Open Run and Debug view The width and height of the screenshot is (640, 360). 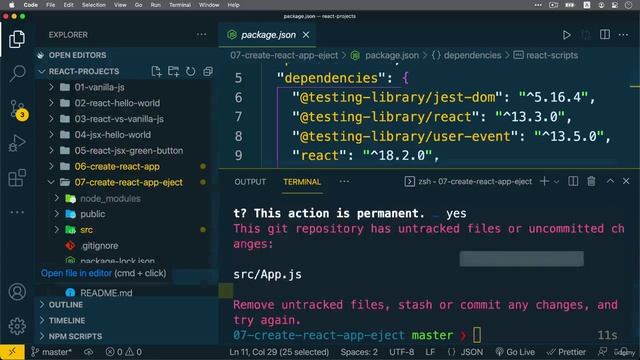pos(17,143)
